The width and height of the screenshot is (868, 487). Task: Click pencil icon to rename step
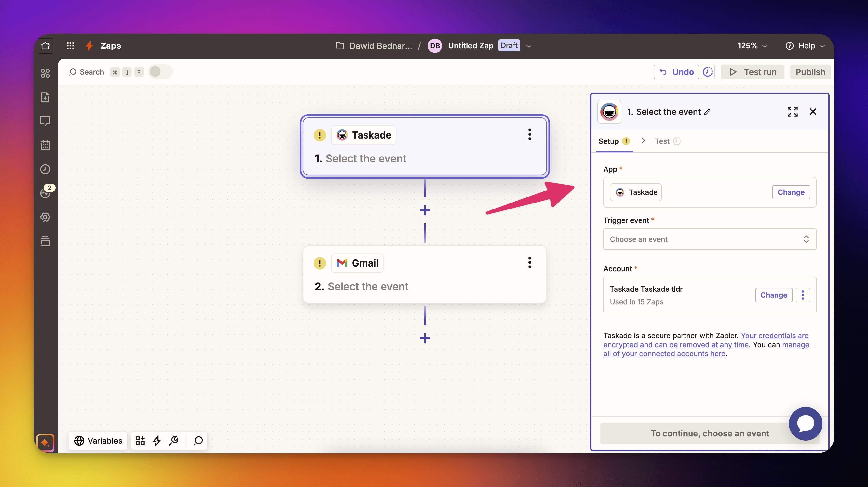tap(708, 112)
